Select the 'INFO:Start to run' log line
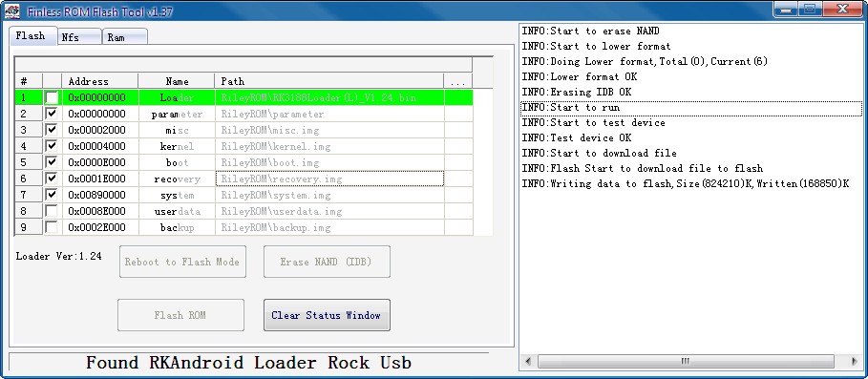The height and width of the screenshot is (379, 868). click(691, 107)
